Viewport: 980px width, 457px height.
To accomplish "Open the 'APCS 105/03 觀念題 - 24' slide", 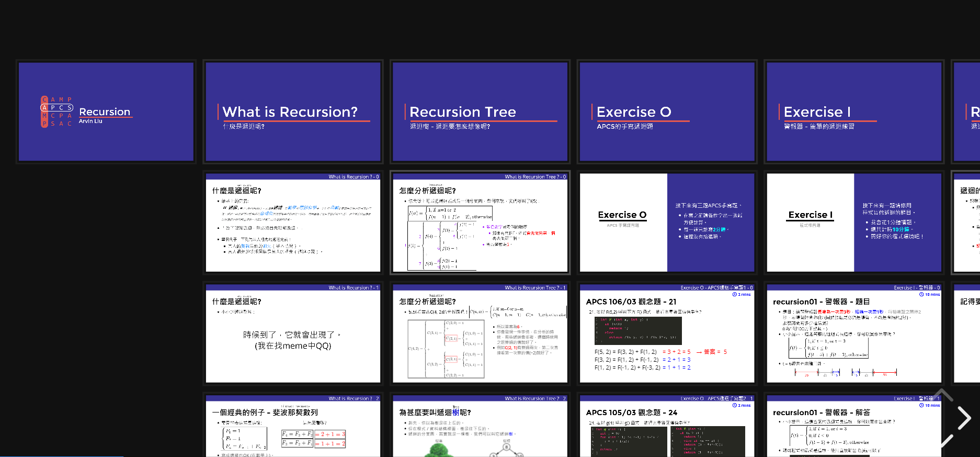I will pyautogui.click(x=667, y=426).
